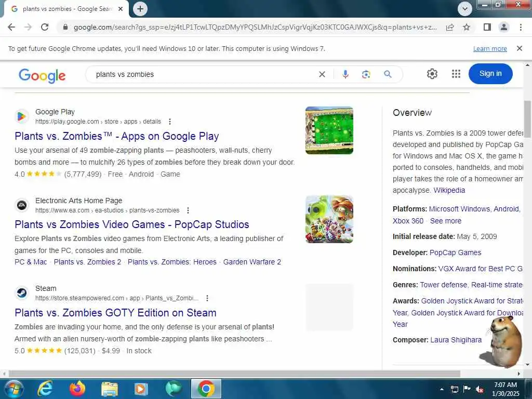
Task: Clear the search box text
Action: [322, 74]
